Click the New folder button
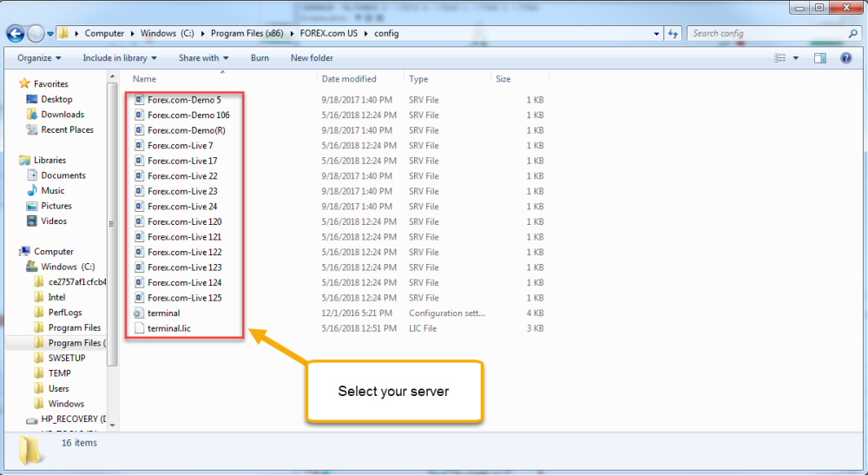Screen dimensions: 868x475 (x=312, y=58)
